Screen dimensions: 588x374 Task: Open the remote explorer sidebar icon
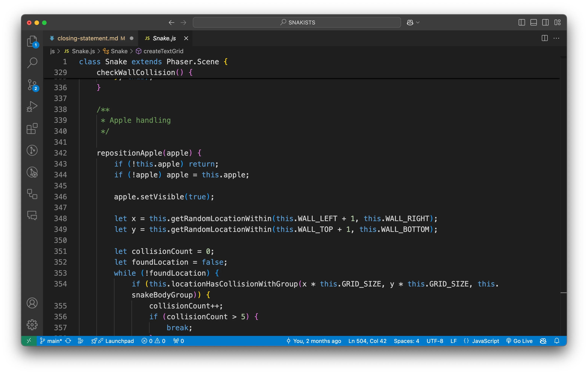point(32,194)
